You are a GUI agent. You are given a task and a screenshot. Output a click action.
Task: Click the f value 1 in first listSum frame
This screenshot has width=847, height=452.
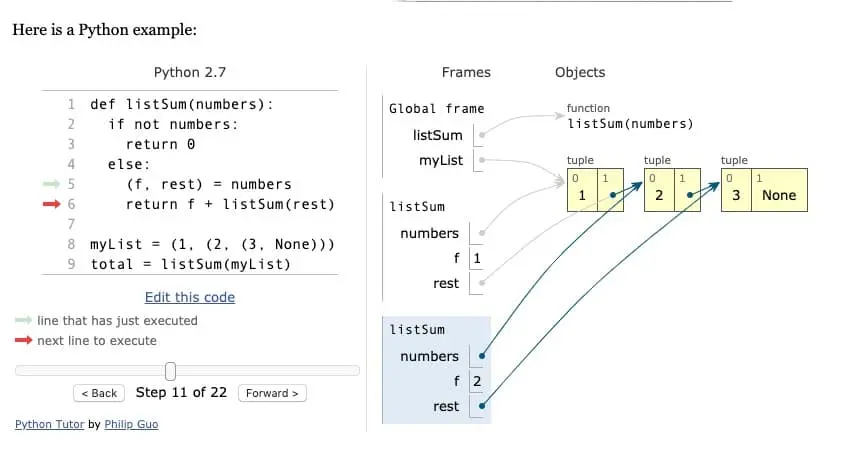[477, 258]
